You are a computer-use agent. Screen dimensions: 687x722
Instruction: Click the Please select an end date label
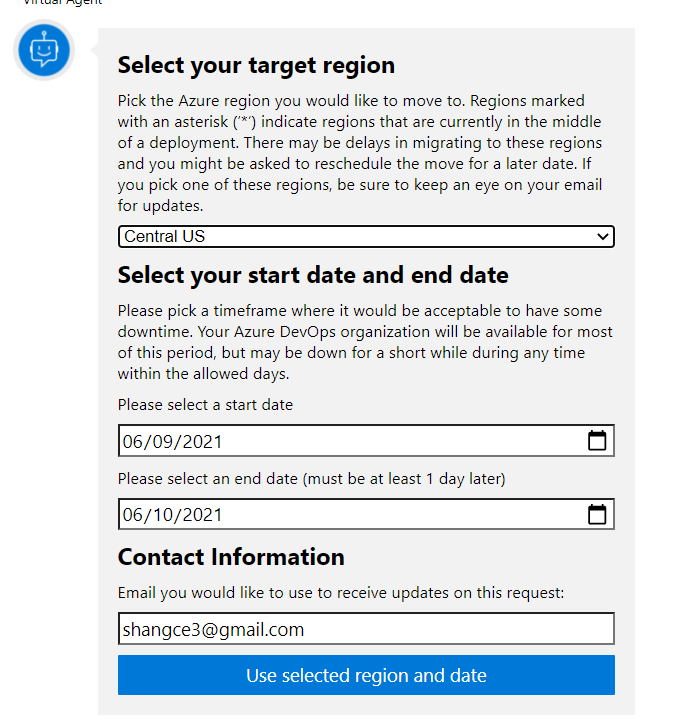312,479
